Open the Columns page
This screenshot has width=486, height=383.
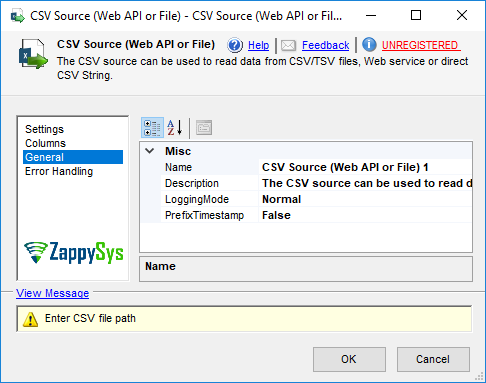pos(45,143)
